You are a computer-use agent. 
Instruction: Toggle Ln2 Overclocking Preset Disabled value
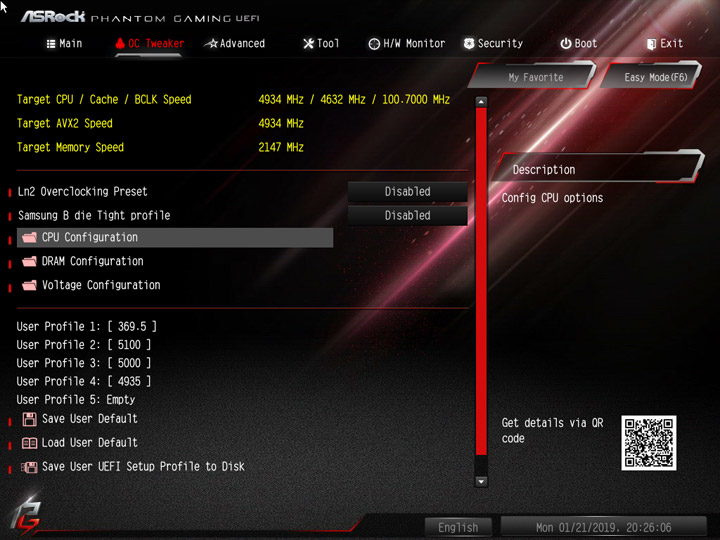[x=407, y=191]
